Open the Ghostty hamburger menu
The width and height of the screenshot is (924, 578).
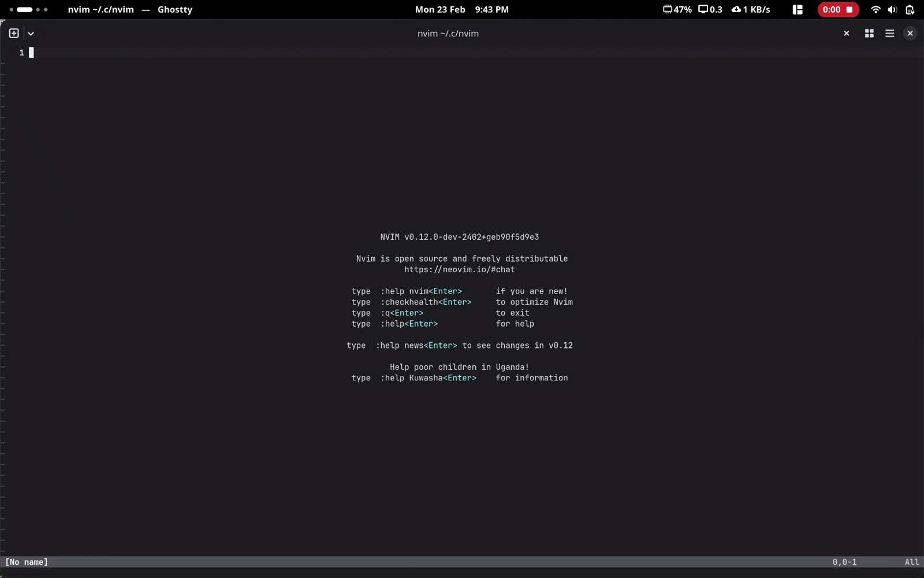[x=890, y=34]
